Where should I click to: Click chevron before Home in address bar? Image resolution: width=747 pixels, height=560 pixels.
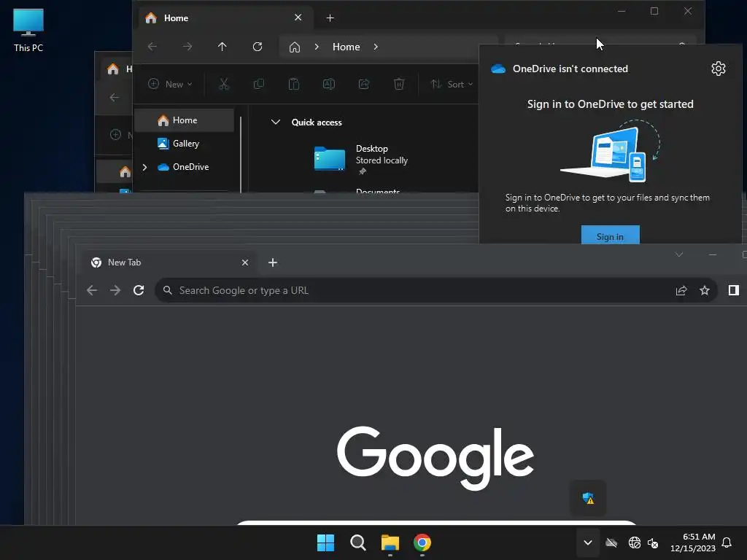point(317,47)
